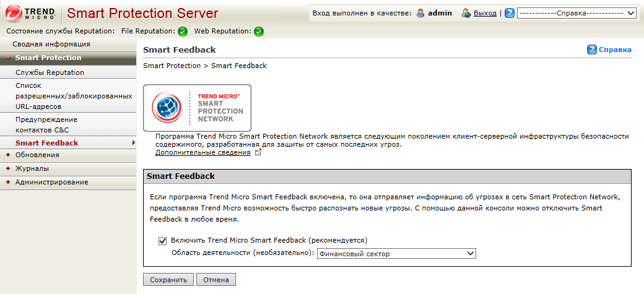Uncheck Включить Trend Micro Smart Feedback checkbox
Screen dimensions: 644x294
click(x=163, y=241)
